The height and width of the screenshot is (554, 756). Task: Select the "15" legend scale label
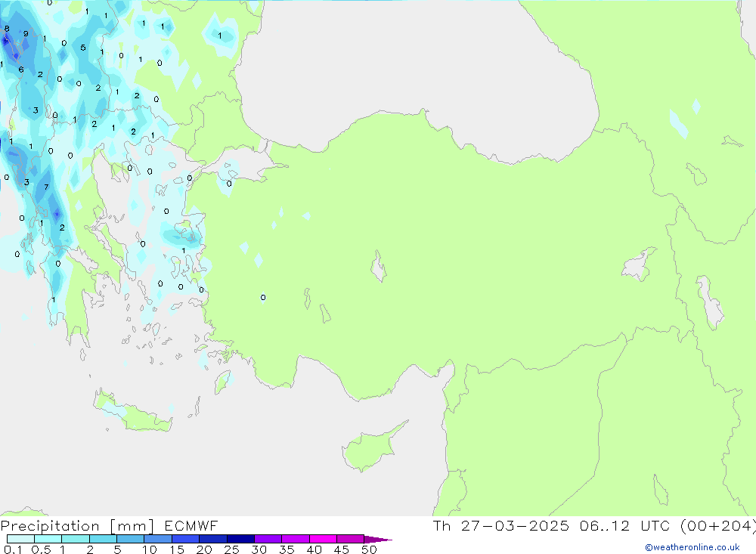tap(177, 549)
